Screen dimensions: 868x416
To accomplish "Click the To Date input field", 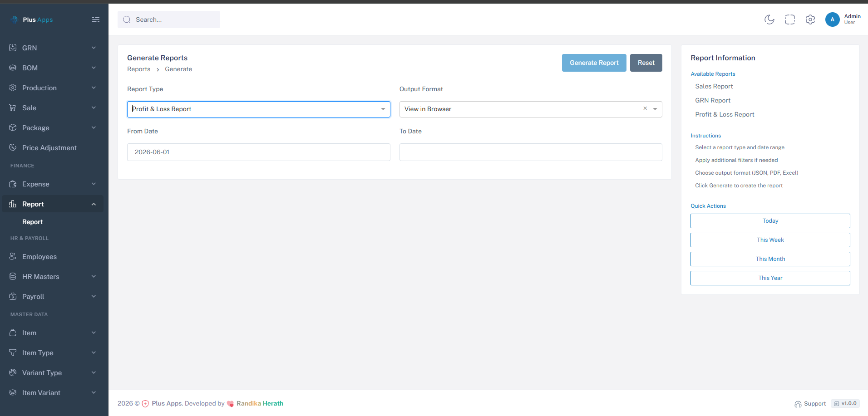I will pos(531,152).
